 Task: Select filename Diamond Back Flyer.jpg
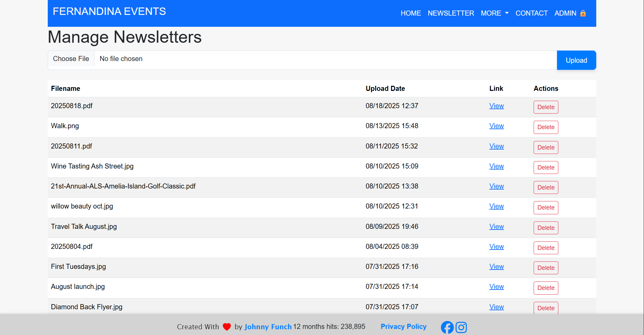click(x=87, y=307)
